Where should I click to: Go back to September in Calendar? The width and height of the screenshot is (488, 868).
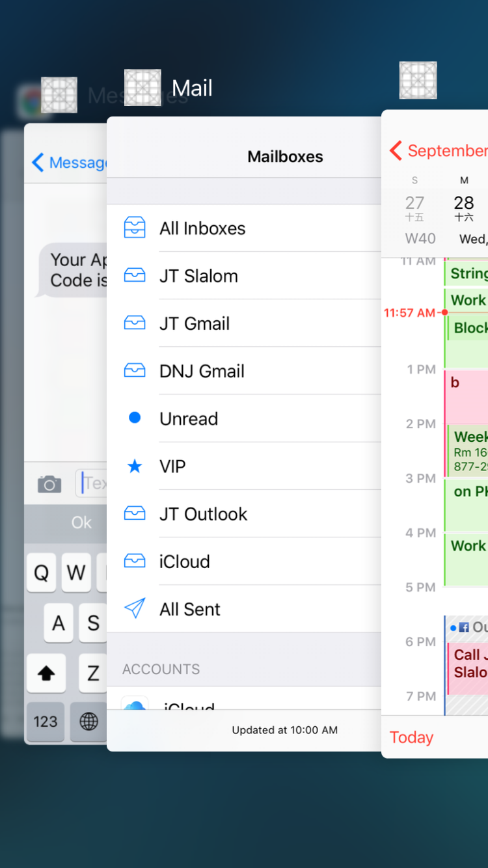[439, 151]
